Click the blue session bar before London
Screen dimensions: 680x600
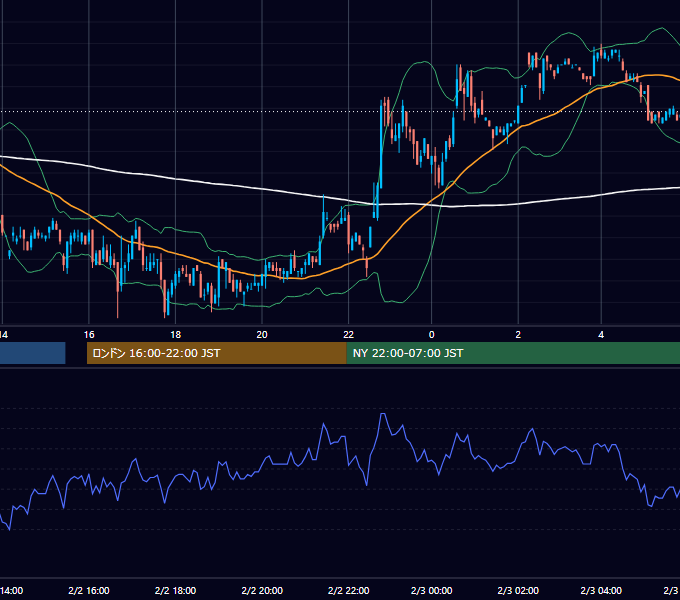tap(33, 353)
